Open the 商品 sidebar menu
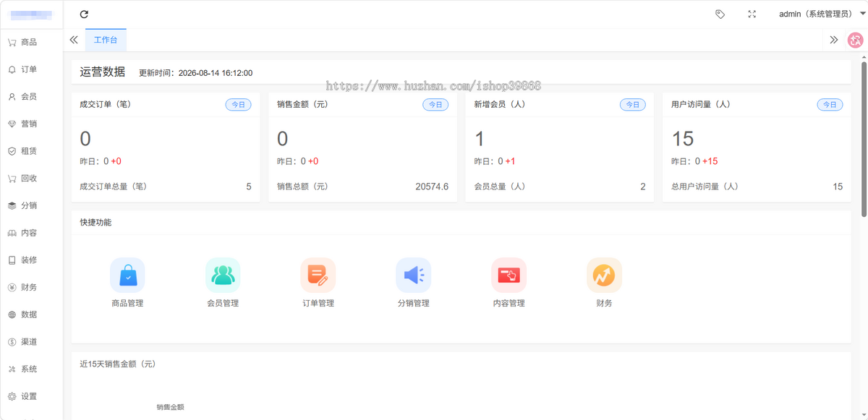Image resolution: width=868 pixels, height=420 pixels. coord(31,42)
